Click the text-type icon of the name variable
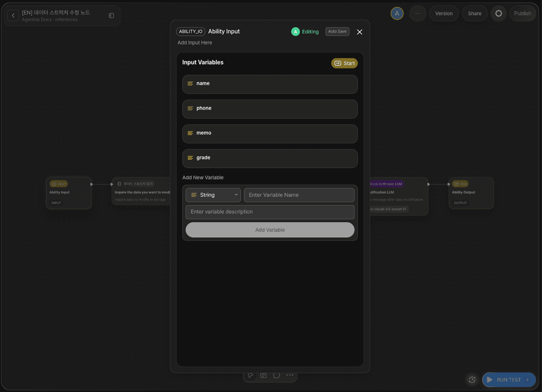The height and width of the screenshot is (392, 542). coord(190,84)
